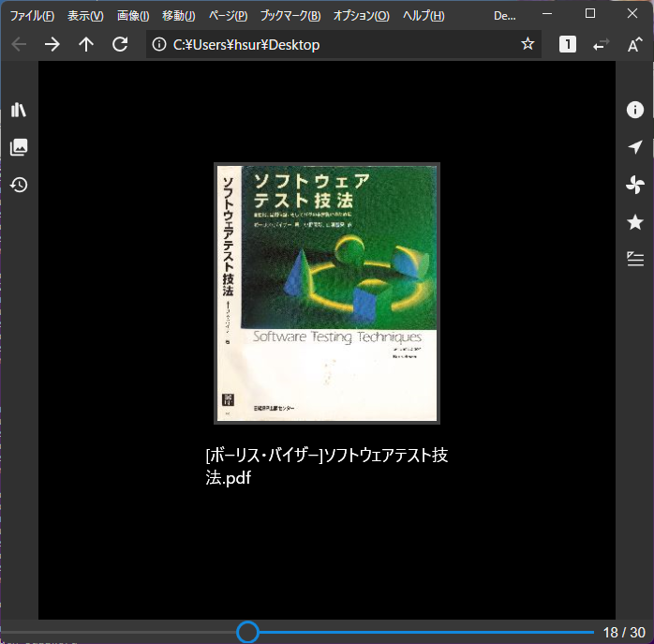Open the navigator panel arrow icon
This screenshot has width=654, height=644.
[x=635, y=147]
